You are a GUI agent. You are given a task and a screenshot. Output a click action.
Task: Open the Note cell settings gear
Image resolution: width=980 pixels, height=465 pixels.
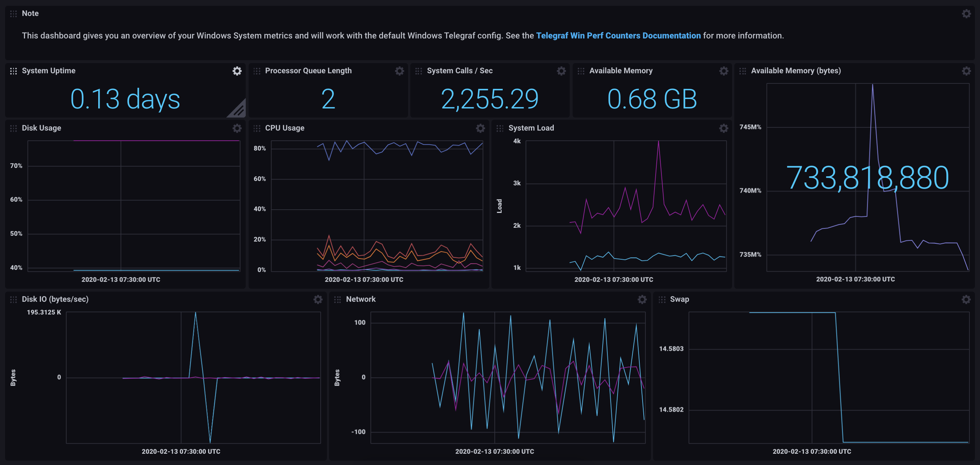tap(966, 14)
